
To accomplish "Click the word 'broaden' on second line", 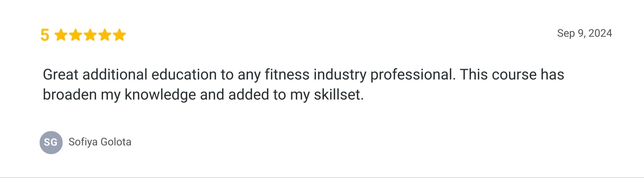I will (x=70, y=95).
